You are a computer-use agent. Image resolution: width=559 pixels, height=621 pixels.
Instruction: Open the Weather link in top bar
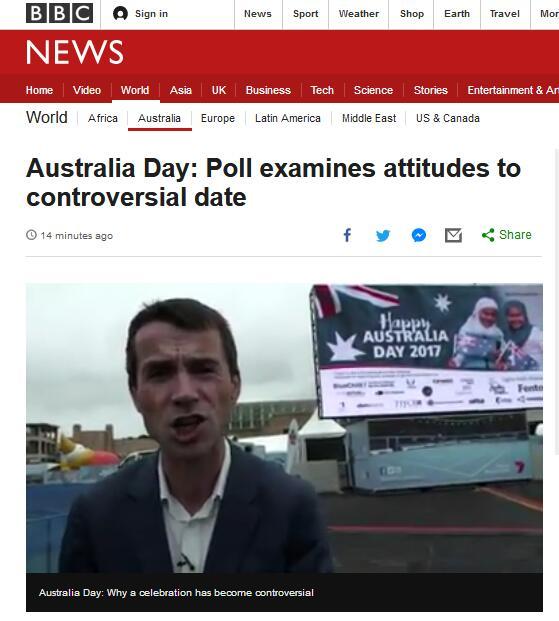359,14
